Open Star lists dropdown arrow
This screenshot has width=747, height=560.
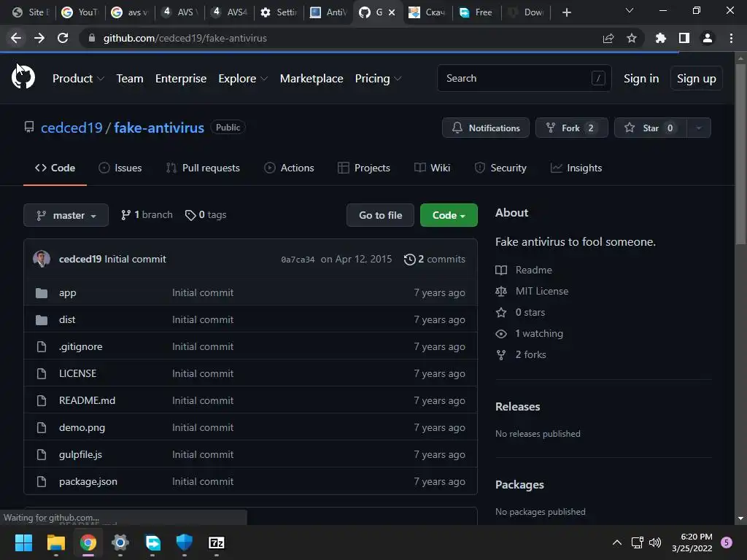click(x=698, y=128)
